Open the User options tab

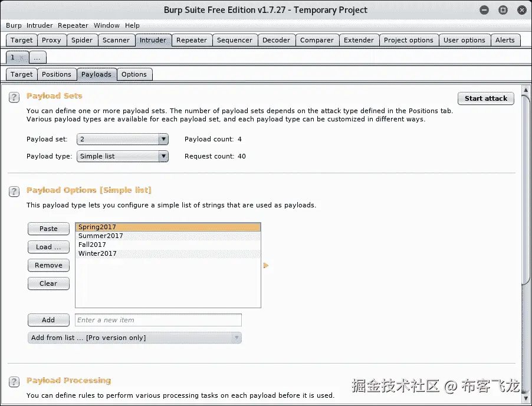[x=465, y=40]
